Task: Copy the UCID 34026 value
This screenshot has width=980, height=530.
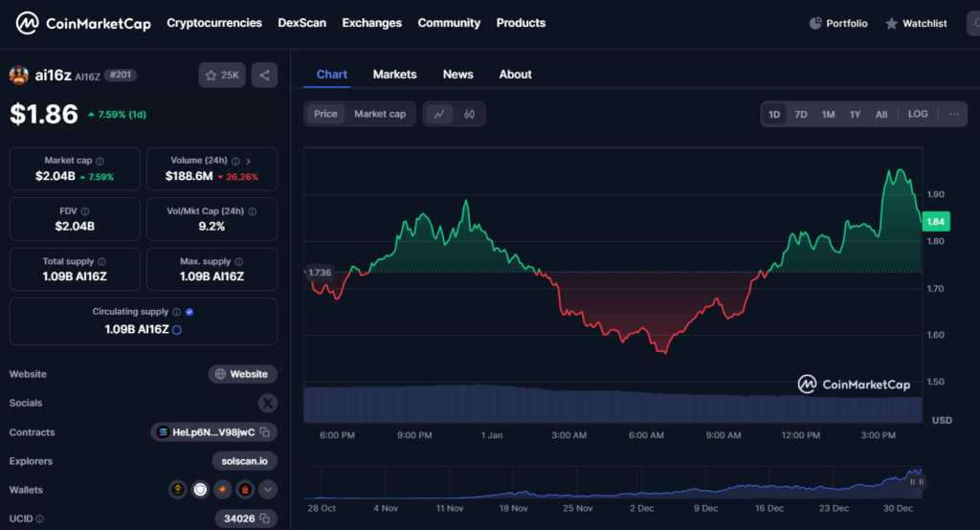Action: (x=264, y=519)
